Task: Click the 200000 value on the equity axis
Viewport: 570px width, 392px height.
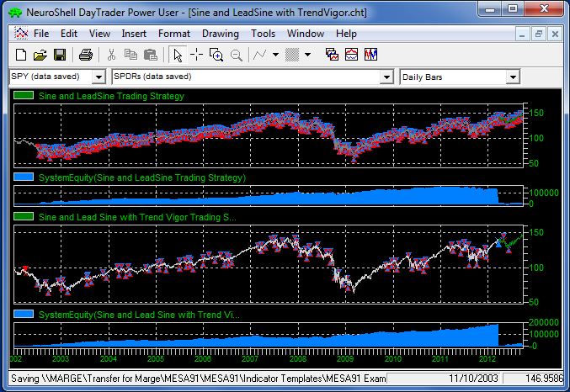Action: (x=543, y=322)
